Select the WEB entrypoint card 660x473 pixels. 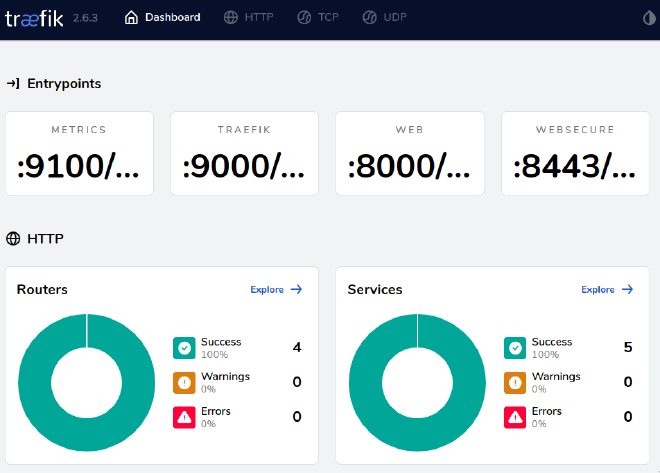[410, 153]
